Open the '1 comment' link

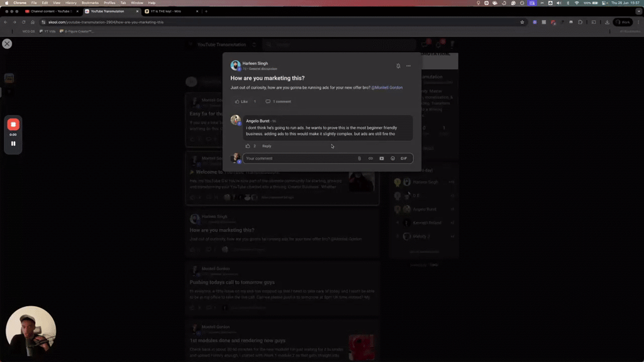(278, 101)
